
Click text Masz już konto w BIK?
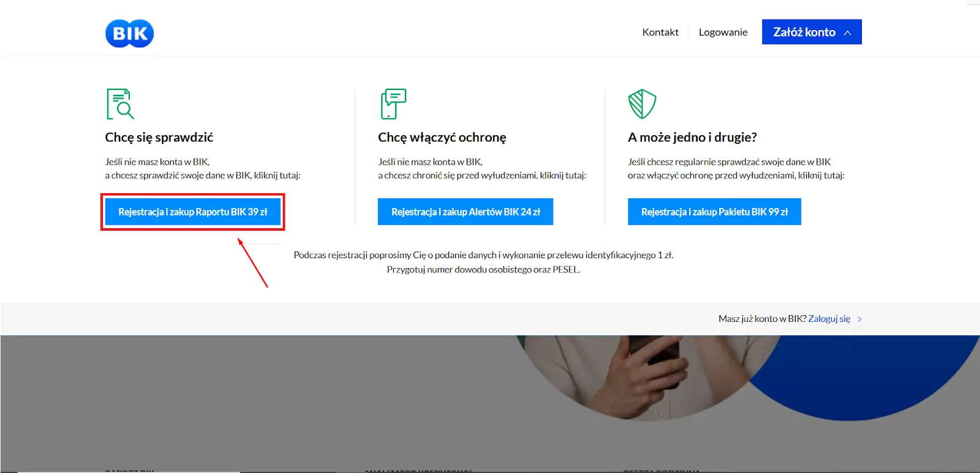762,319
